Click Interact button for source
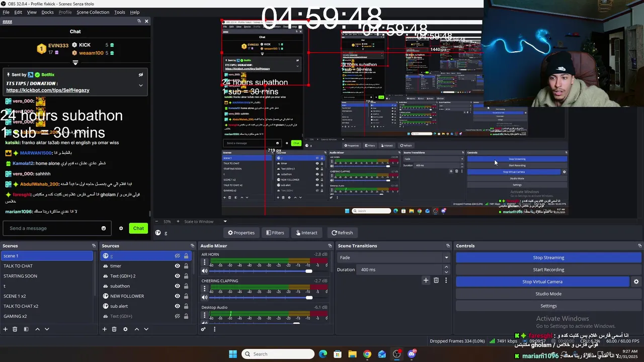The width and height of the screenshot is (644, 362). (306, 233)
